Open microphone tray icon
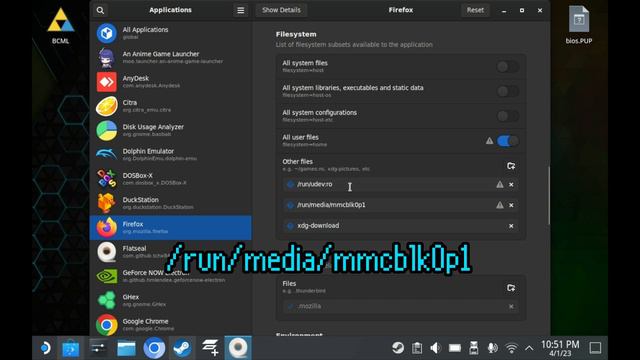This screenshot has width=640, height=360. [493, 348]
